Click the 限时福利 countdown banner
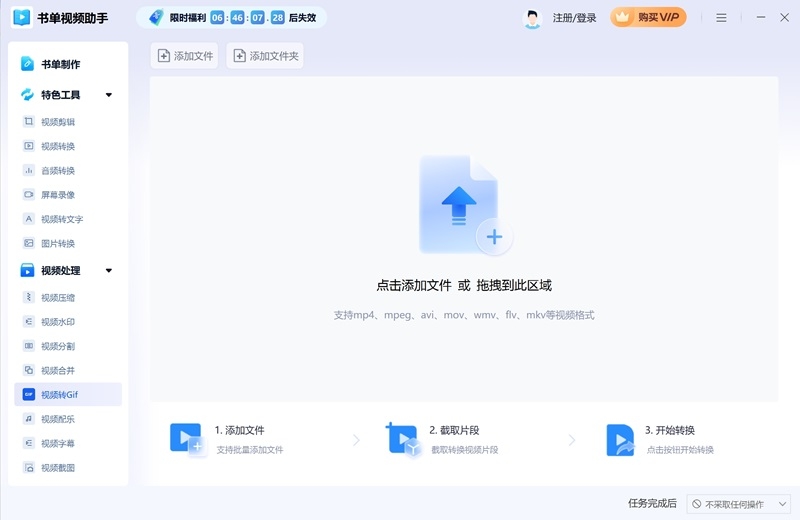The width and height of the screenshot is (800, 520). (232, 18)
